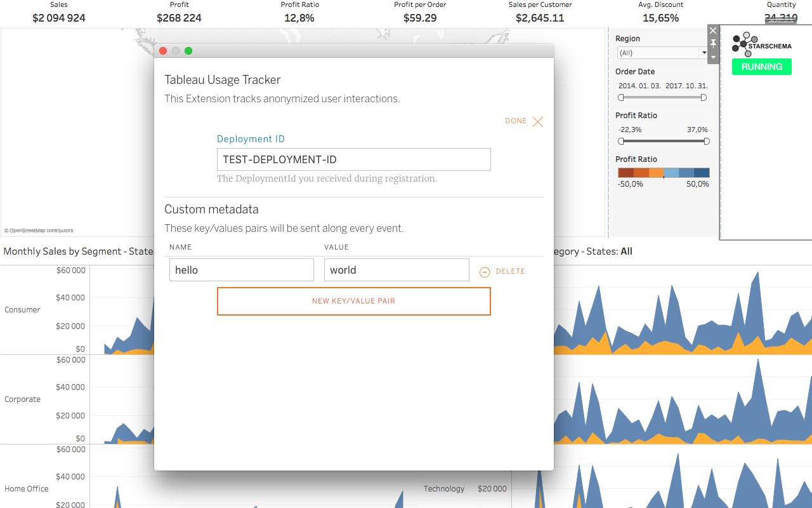Click the Corporate segment label
The image size is (812, 508).
(x=22, y=399)
